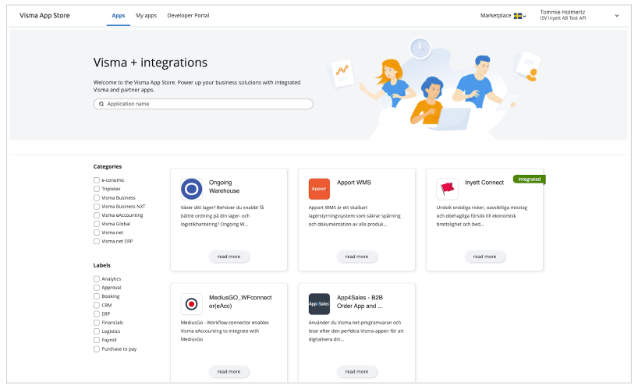The image size is (636, 387).
Task: Tick the e-conomic category checkbox
Action: click(97, 180)
